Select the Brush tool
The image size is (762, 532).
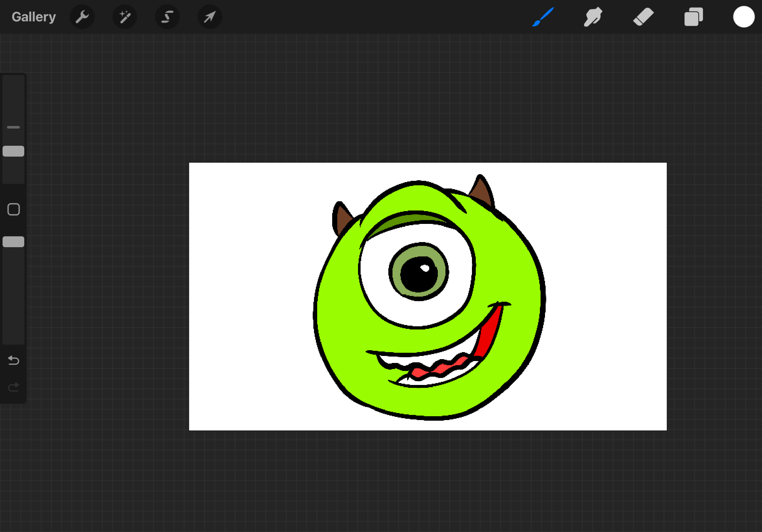(543, 17)
